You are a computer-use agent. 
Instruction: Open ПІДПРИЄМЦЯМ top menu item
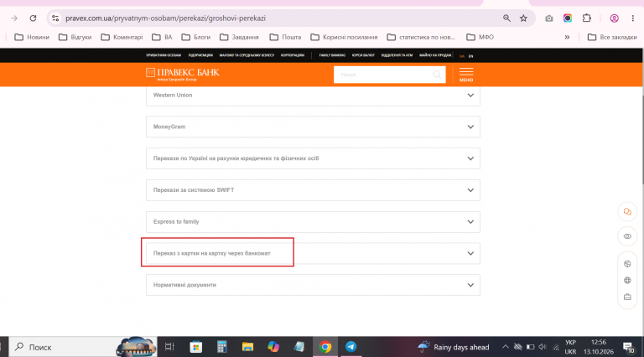[x=200, y=55]
